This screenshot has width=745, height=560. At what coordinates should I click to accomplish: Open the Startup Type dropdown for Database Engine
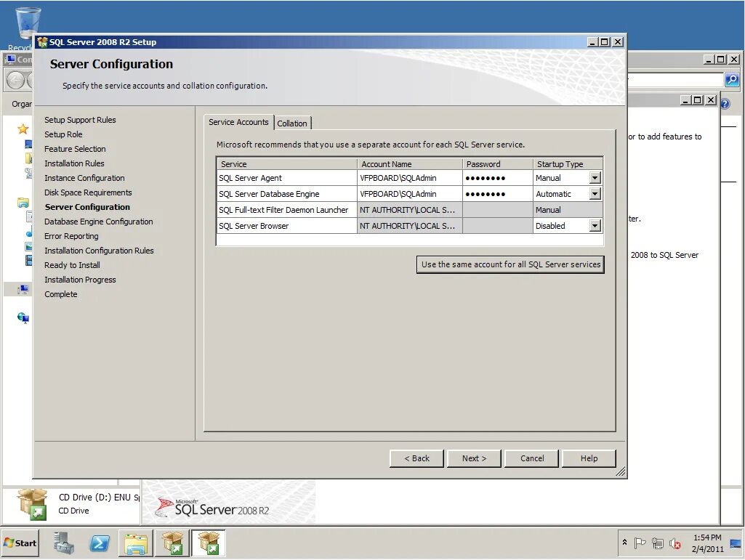[x=595, y=194]
